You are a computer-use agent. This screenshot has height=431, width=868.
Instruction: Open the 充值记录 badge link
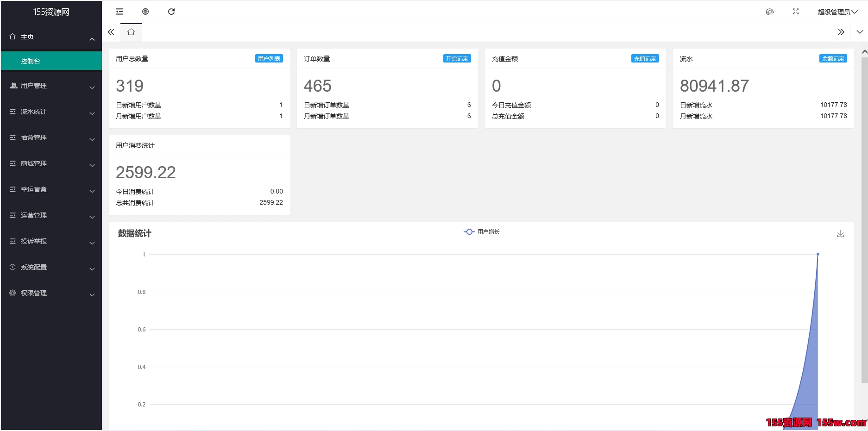pyautogui.click(x=645, y=59)
